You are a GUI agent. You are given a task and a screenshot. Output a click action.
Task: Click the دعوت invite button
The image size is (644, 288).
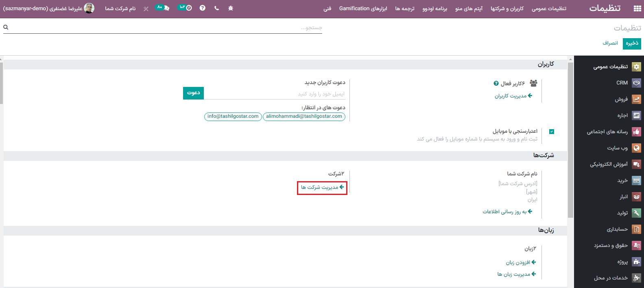(x=193, y=93)
